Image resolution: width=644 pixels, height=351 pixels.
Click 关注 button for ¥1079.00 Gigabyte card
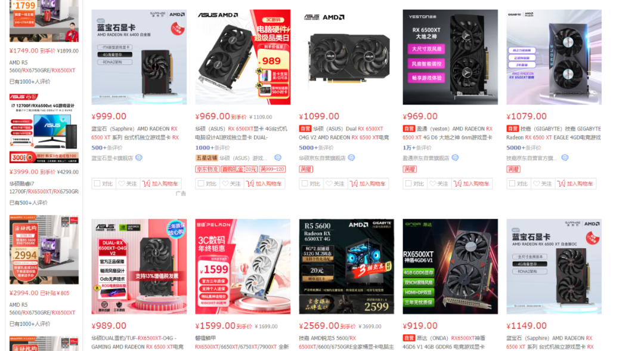click(x=543, y=184)
